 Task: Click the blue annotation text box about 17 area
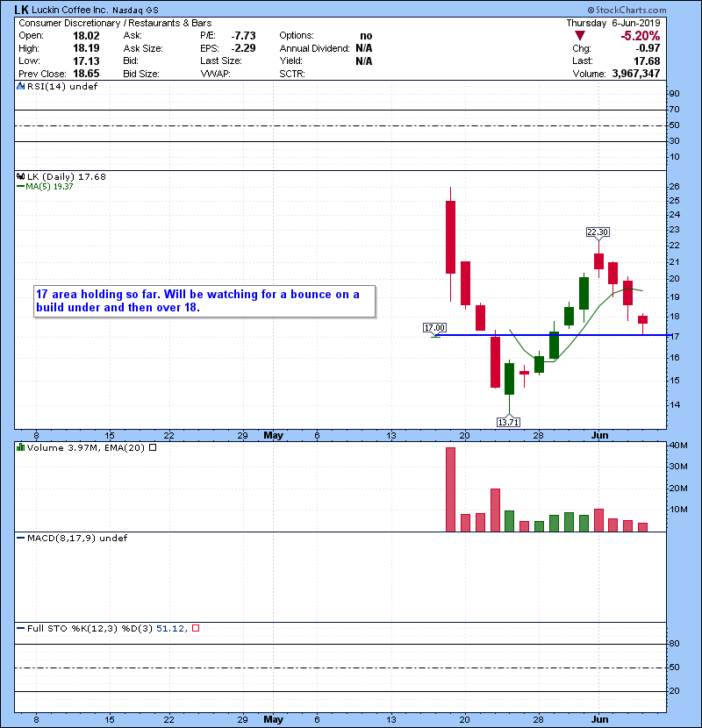(203, 301)
